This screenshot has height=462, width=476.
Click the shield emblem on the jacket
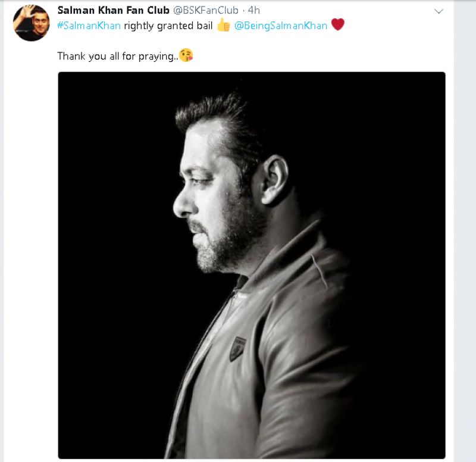tap(238, 349)
